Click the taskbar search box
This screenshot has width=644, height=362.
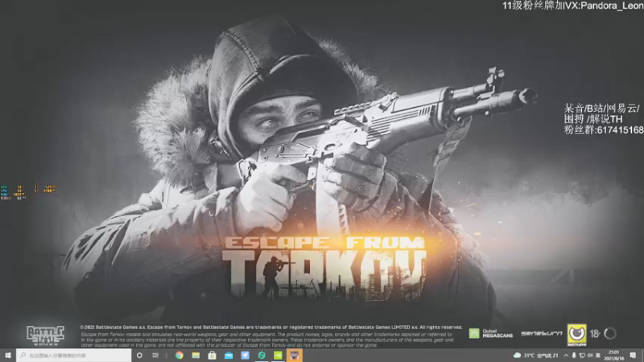(x=74, y=356)
